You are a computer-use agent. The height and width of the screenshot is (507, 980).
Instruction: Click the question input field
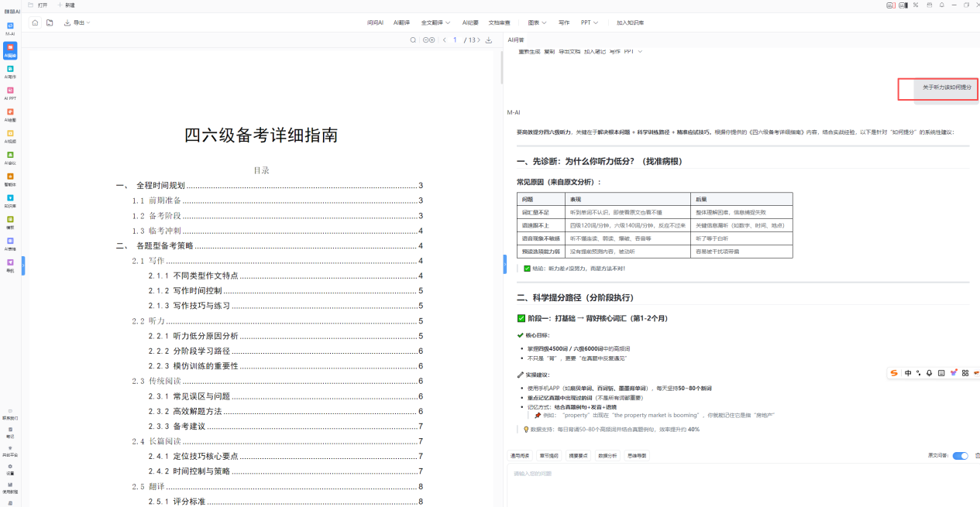tap(697, 474)
